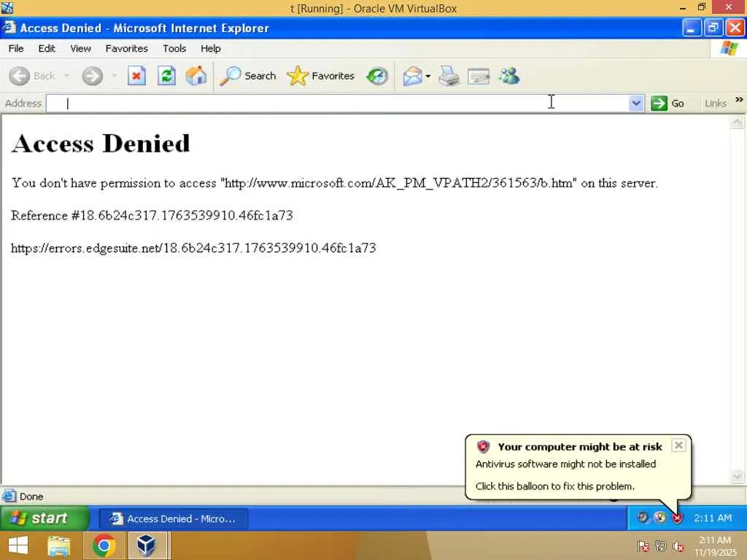Open the Mail options dropdown arrow
The width and height of the screenshot is (747, 560).
coord(427,76)
